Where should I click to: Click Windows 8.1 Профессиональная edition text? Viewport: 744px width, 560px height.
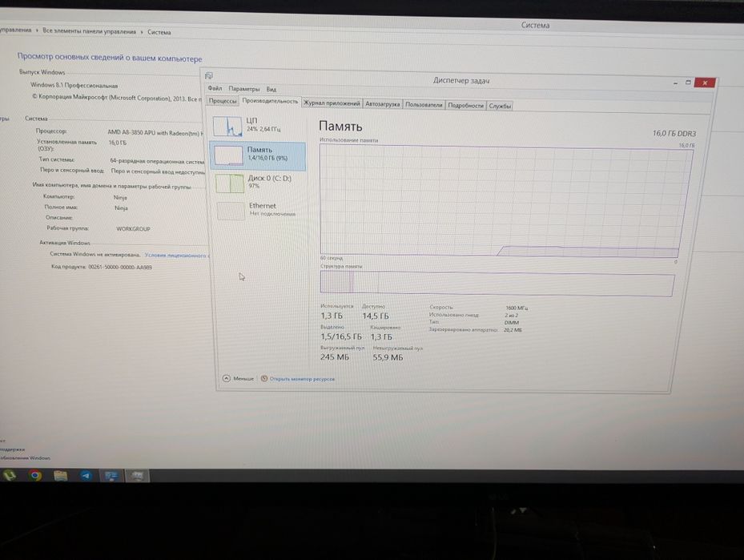(74, 86)
